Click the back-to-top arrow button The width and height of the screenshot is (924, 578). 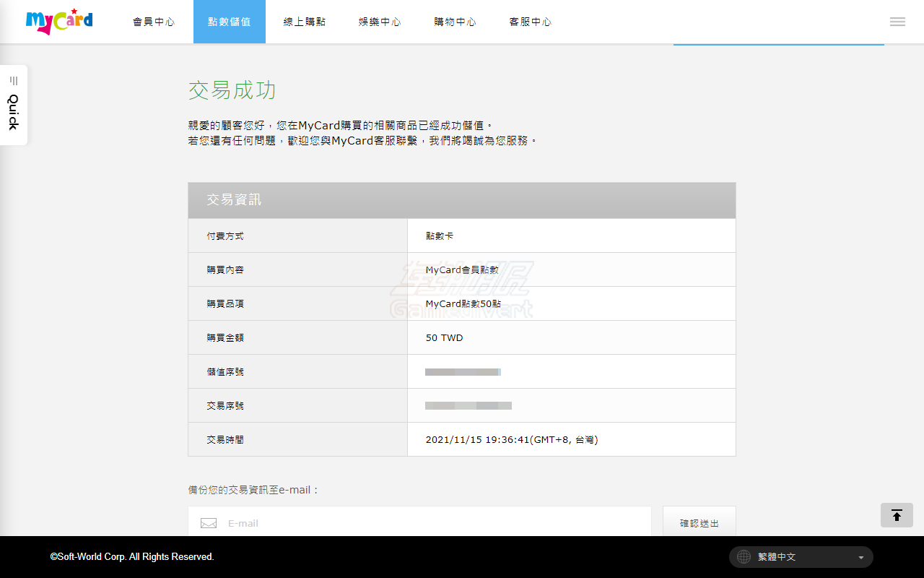point(897,515)
